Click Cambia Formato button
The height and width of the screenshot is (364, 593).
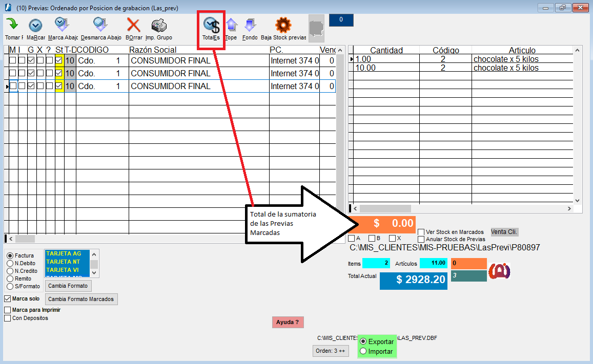pyautogui.click(x=68, y=286)
